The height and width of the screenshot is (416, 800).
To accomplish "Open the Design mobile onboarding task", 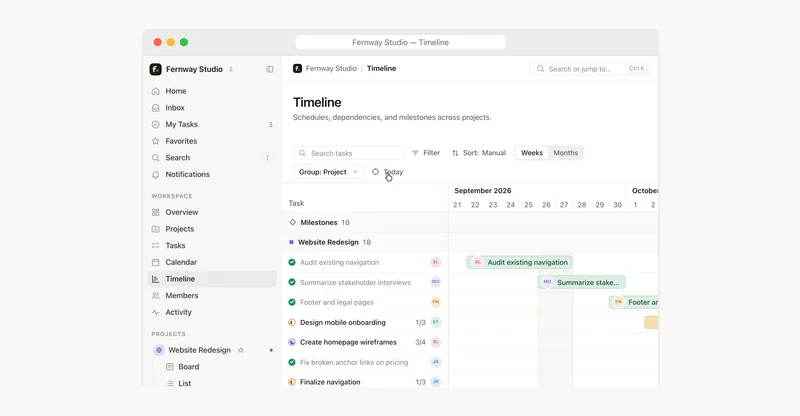I will pos(343,323).
